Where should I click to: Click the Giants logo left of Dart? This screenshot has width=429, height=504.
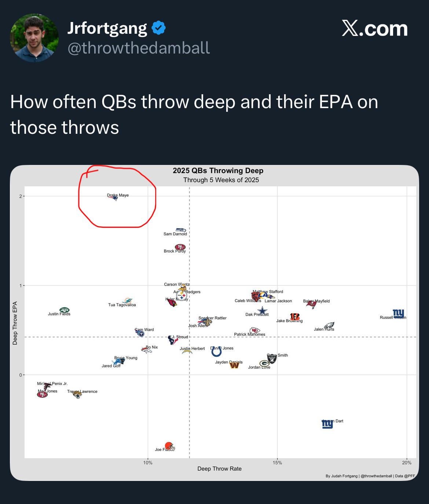point(327,424)
